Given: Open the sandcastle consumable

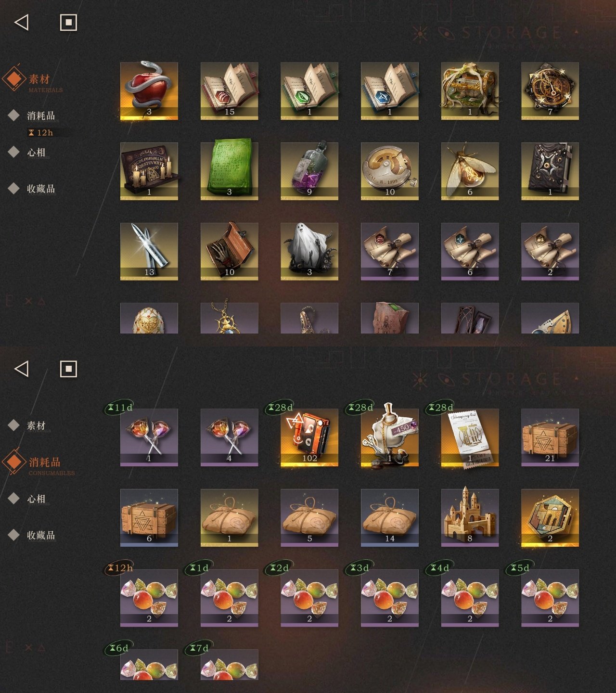Looking at the screenshot, I should [470, 517].
